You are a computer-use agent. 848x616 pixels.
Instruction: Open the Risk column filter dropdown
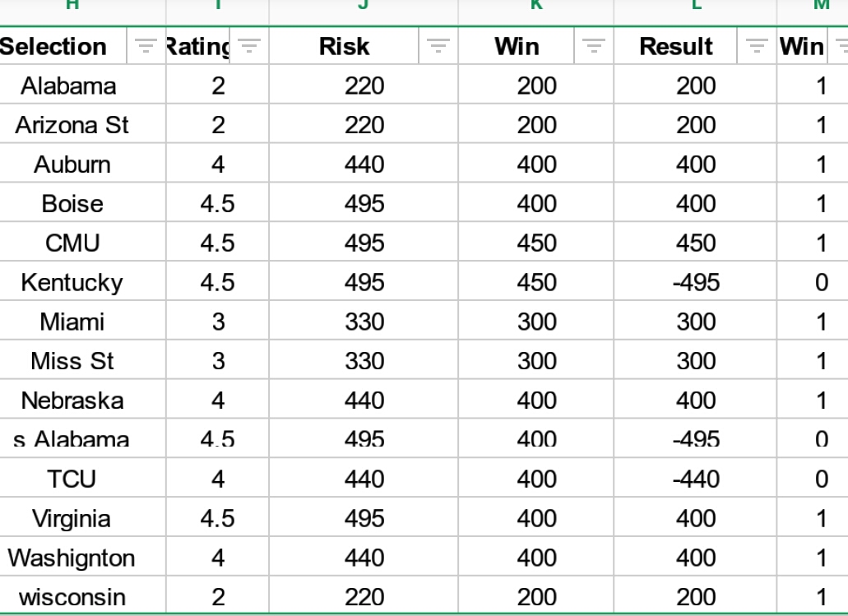point(438,46)
